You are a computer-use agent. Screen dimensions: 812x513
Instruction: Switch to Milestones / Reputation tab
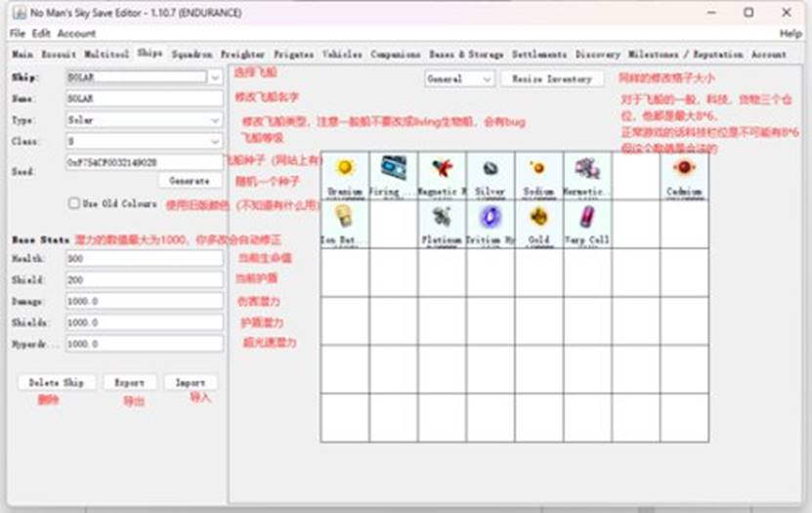(686, 55)
